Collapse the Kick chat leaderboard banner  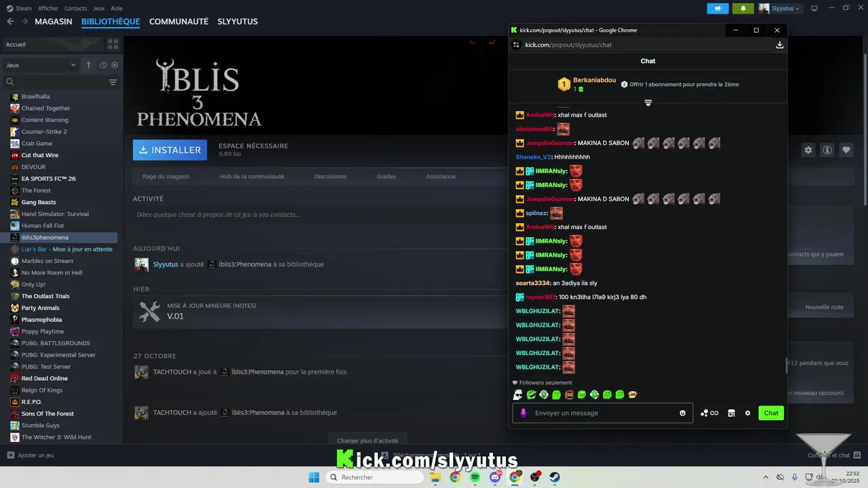point(648,103)
